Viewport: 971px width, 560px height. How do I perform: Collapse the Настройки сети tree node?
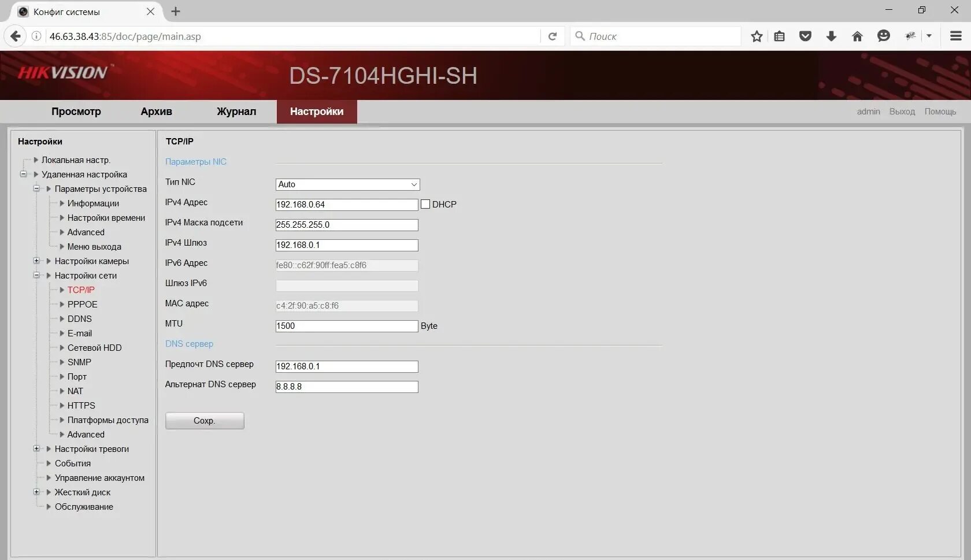click(36, 275)
